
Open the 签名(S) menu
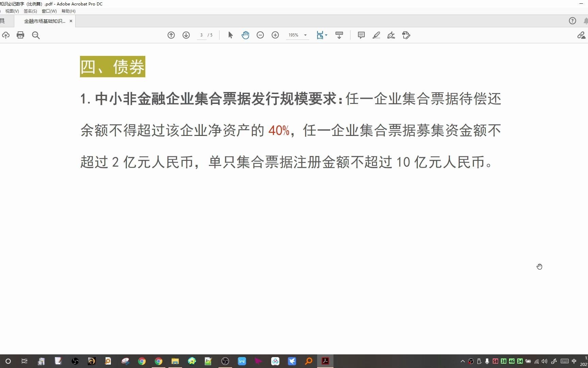pos(30,11)
